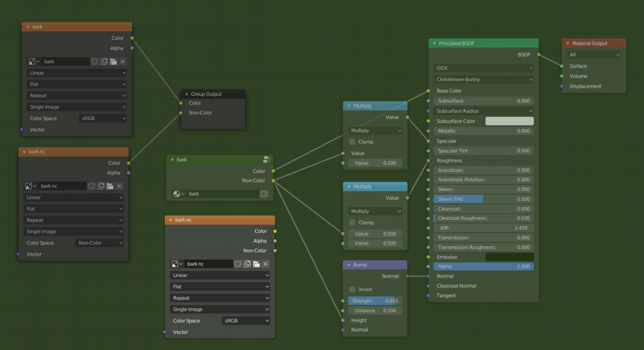
Task: Open folder icon in lower bark nc node
Action: point(256,264)
